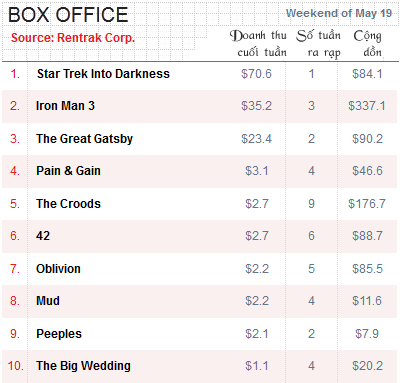Image resolution: width=400 pixels, height=383 pixels.
Task: Click the rank number 10. label
Action: [16, 366]
